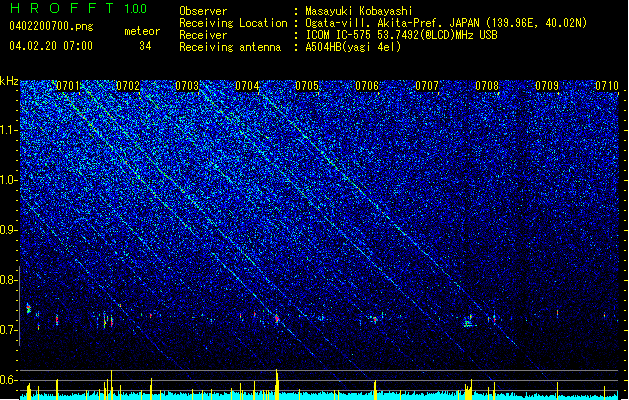Click the 0.7 kHz axis label
The image size is (629, 400).
click(x=9, y=330)
